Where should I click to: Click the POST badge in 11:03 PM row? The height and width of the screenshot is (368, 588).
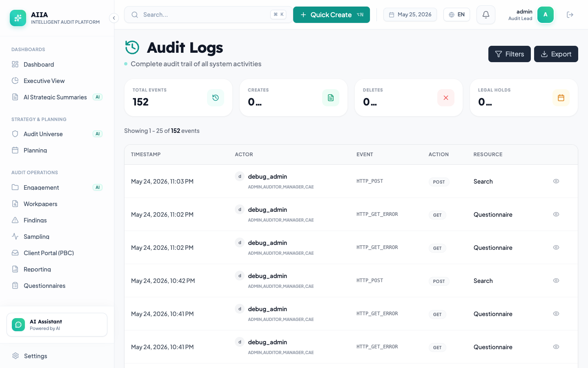coord(439,182)
